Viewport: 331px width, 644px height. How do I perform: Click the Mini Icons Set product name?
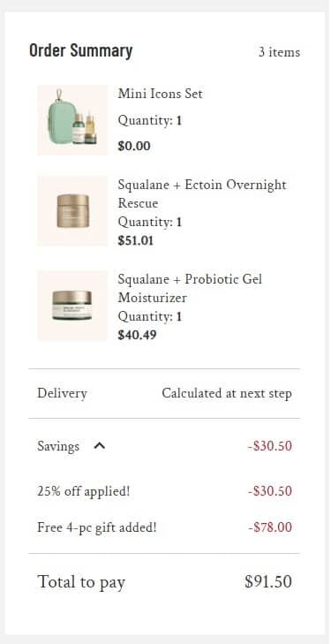(160, 94)
